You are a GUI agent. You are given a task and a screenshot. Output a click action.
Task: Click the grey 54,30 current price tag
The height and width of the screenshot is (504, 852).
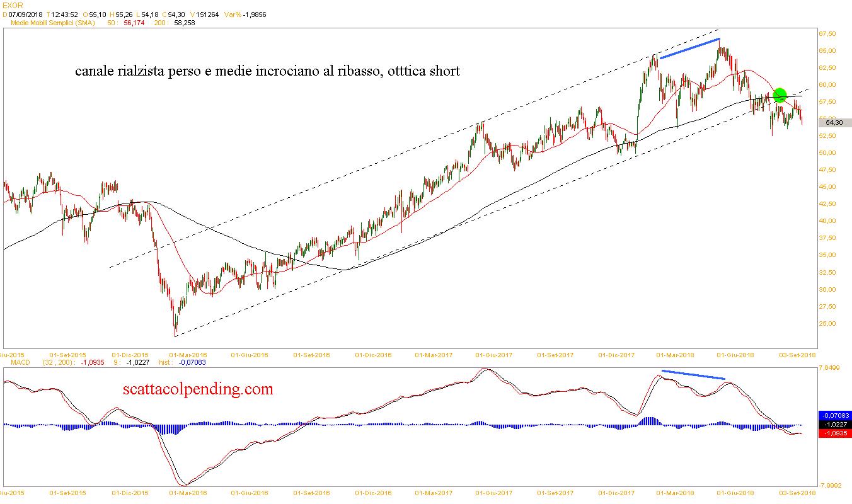pyautogui.click(x=834, y=123)
